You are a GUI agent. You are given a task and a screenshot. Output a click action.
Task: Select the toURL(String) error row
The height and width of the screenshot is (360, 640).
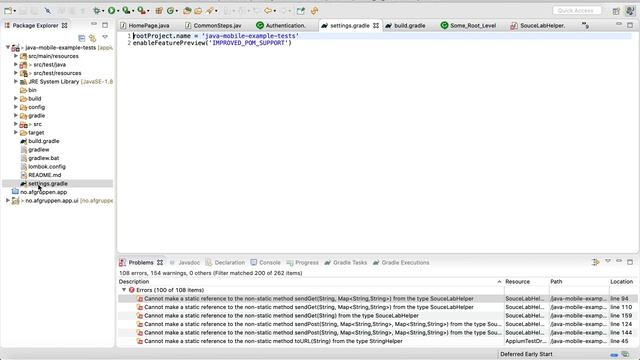coord(378,341)
